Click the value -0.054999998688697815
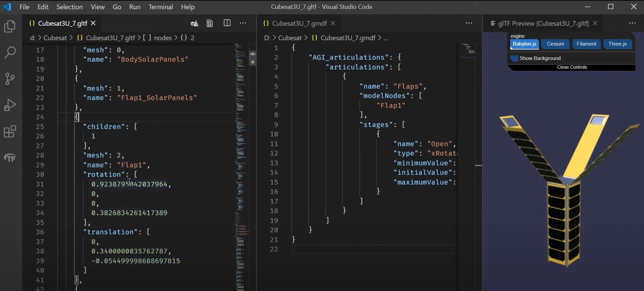Screen dimensions: 644x291 [135, 261]
